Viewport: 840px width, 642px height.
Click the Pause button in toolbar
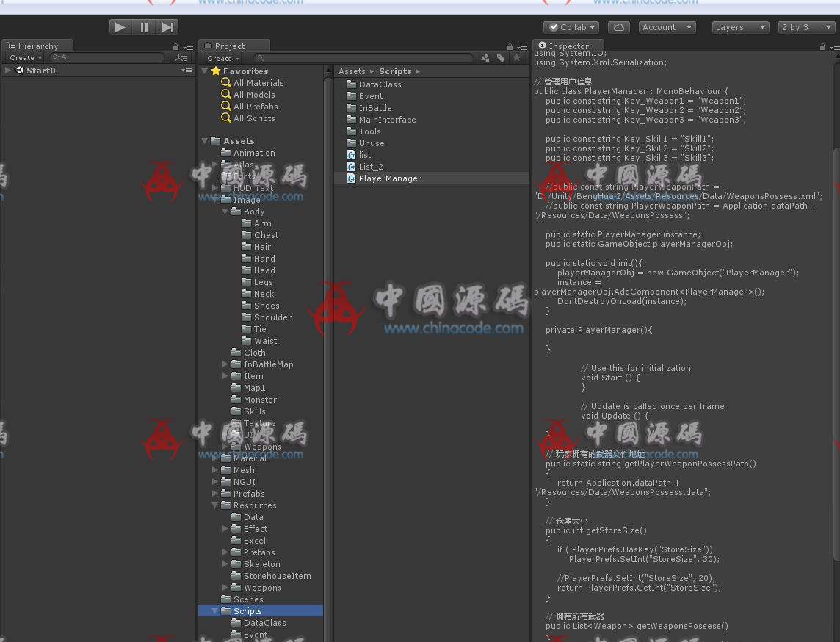click(x=144, y=27)
